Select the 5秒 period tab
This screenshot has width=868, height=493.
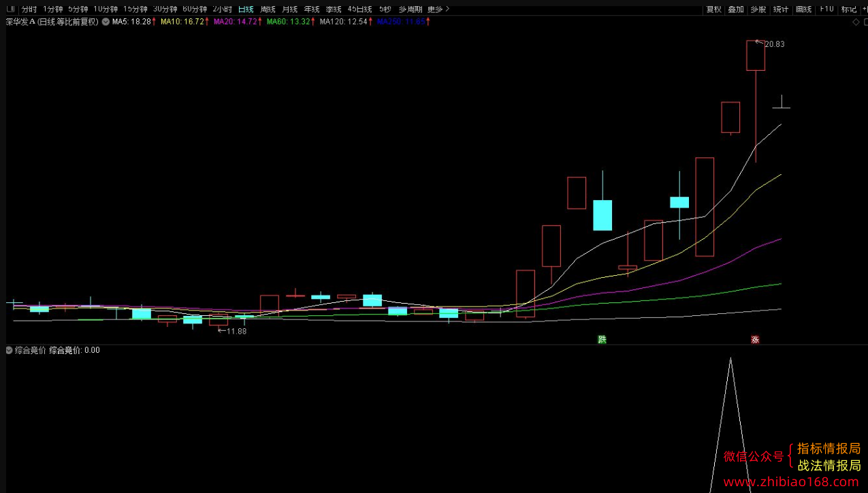(385, 9)
